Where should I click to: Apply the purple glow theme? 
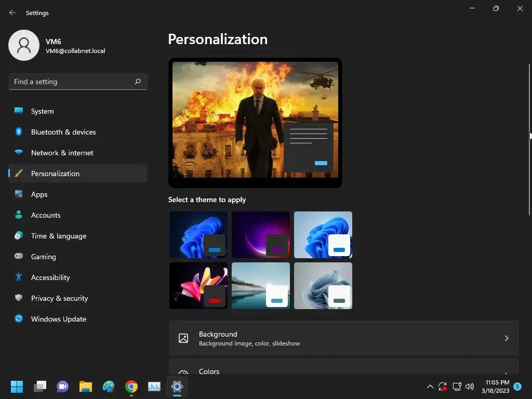coord(261,235)
